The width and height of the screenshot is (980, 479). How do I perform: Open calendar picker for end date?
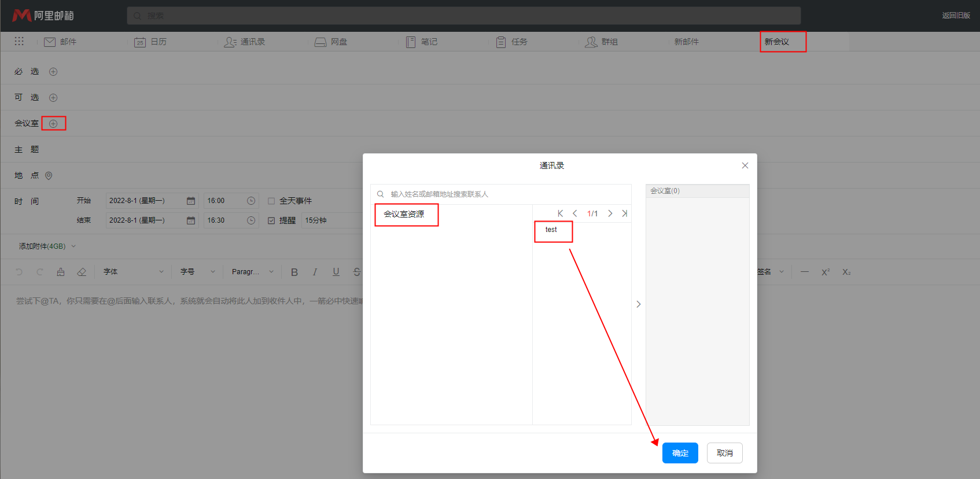click(x=191, y=220)
